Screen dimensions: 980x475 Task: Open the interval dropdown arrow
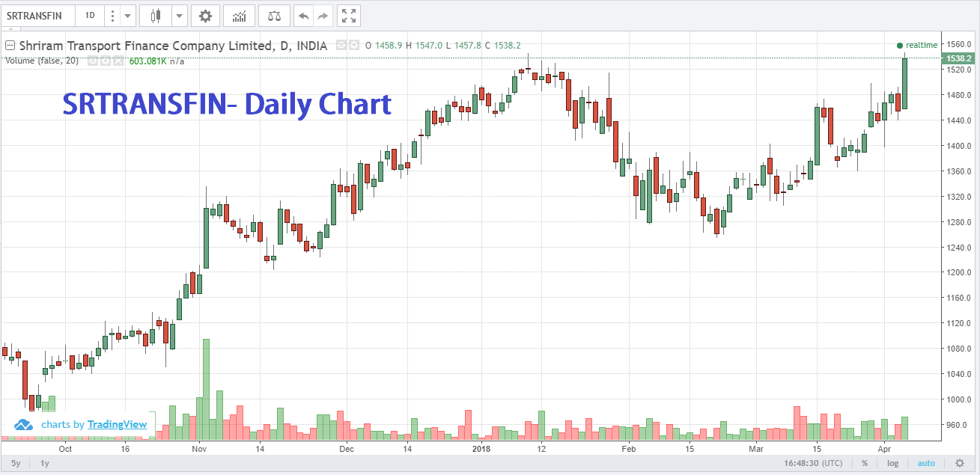pos(127,15)
